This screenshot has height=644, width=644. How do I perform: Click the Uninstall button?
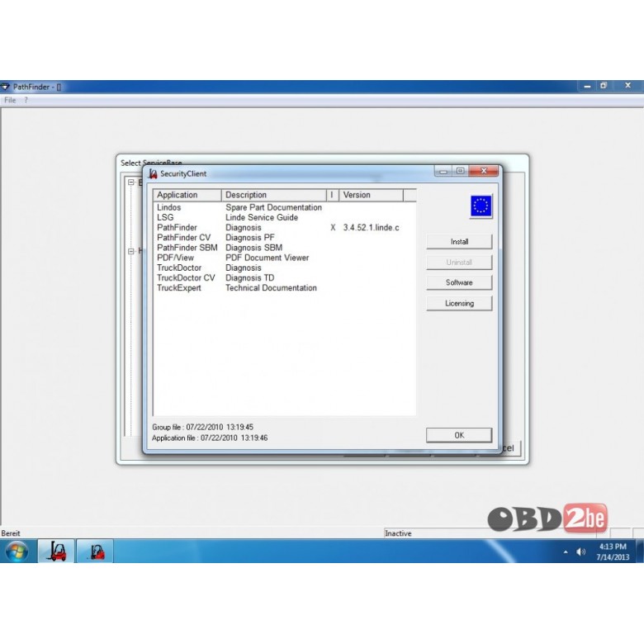[x=459, y=262]
